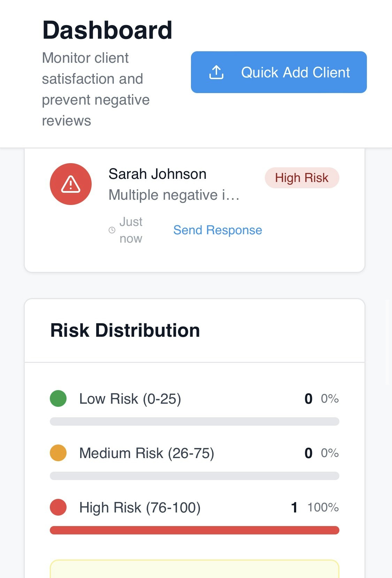Click the Low Risk progress bar
The image size is (392, 578).
[x=194, y=421]
